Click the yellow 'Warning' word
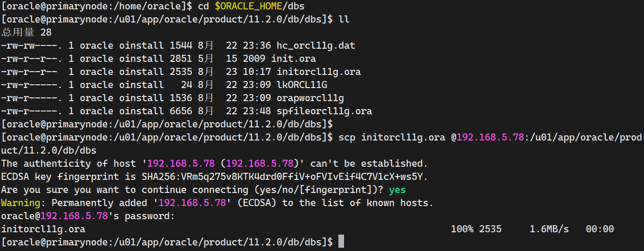This screenshot has height=251, width=644. 21,203
